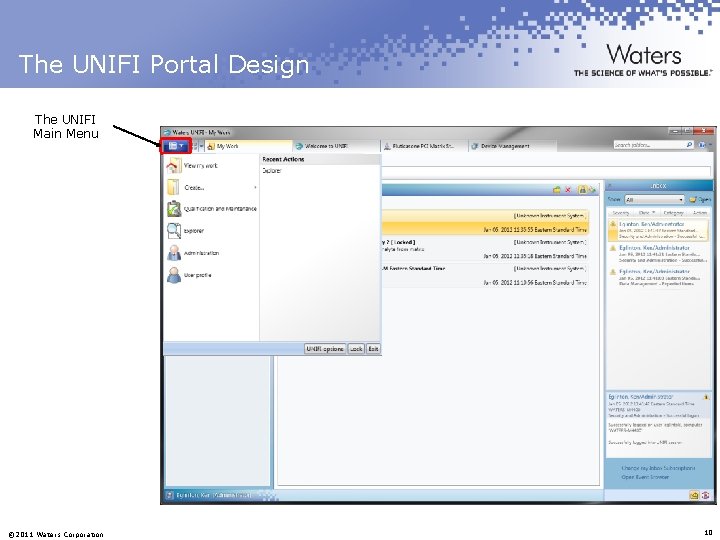The height and width of the screenshot is (540, 720).
Task: Sort inbox by Action column
Action: click(700, 213)
